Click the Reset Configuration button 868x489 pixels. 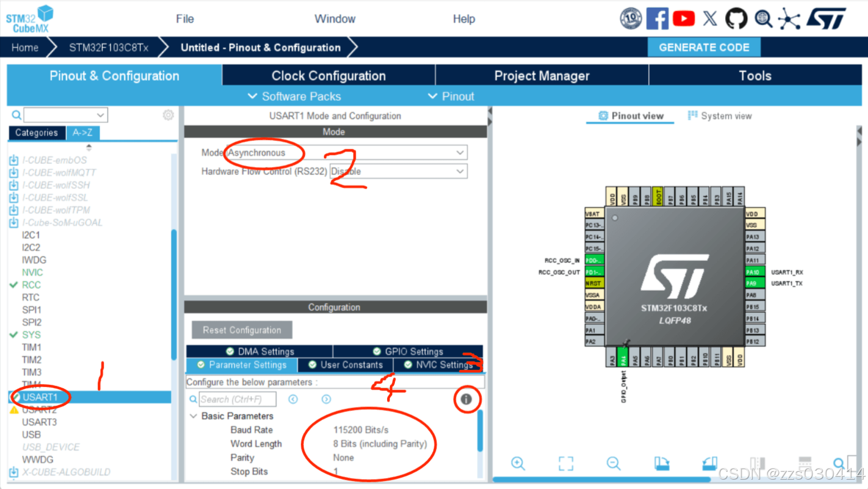pyautogui.click(x=242, y=330)
